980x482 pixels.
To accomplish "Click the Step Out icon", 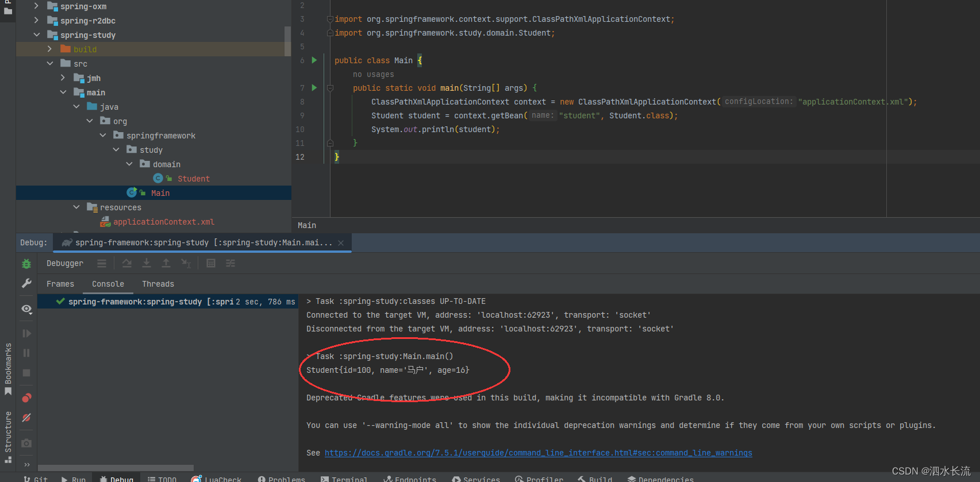I will 166,263.
